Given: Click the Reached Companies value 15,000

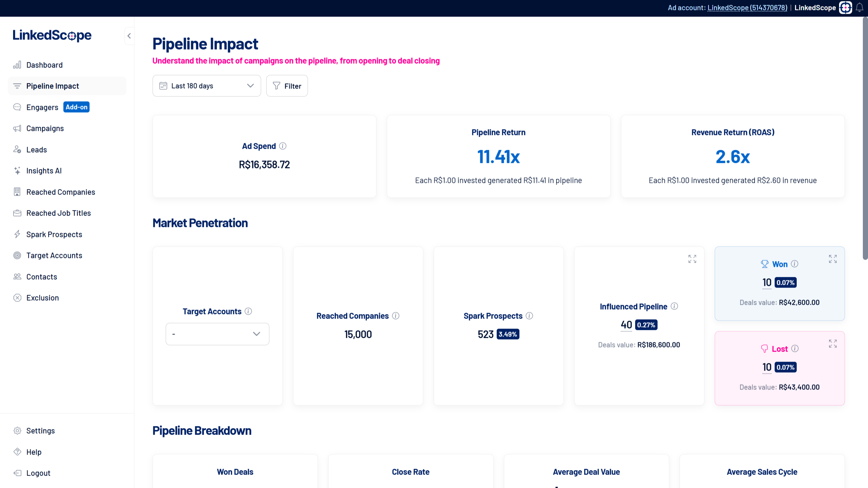Looking at the screenshot, I should point(358,334).
